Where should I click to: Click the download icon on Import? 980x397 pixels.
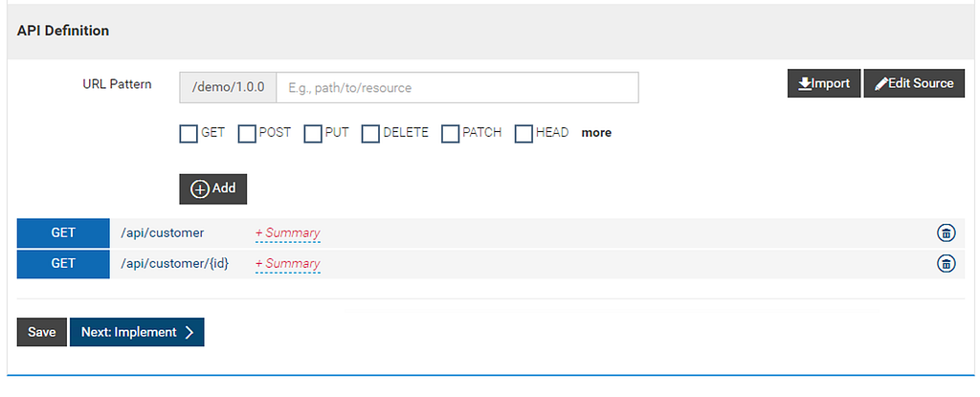tap(805, 84)
